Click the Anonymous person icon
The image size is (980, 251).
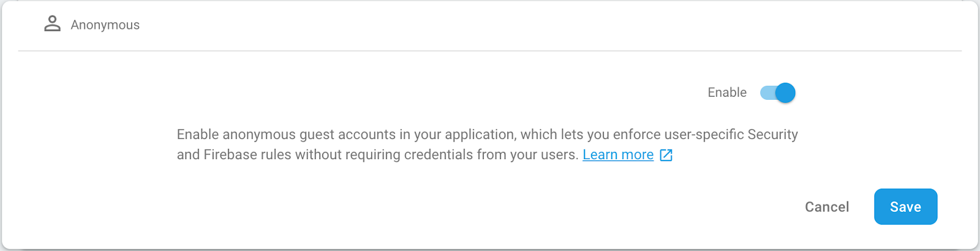coord(53,24)
